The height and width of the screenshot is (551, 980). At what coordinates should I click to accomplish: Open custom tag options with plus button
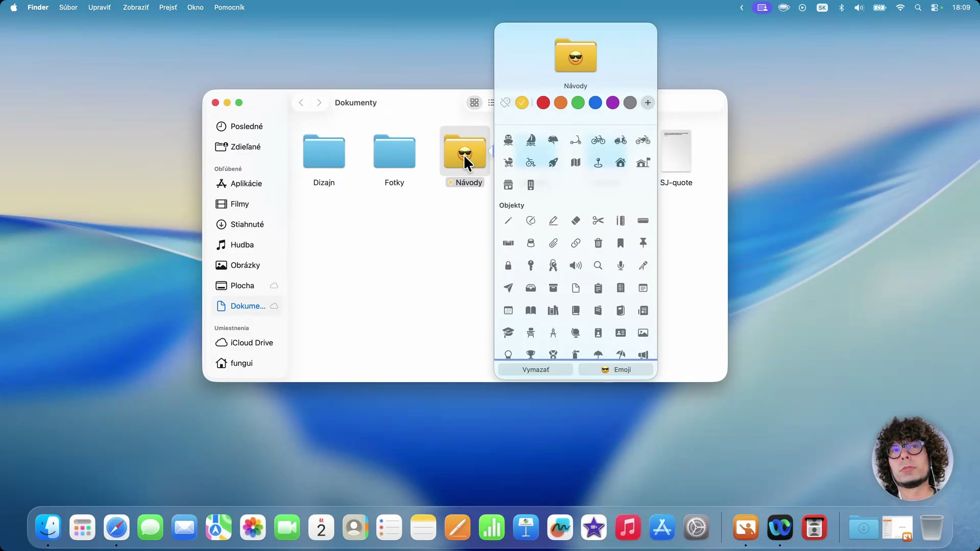[647, 103]
